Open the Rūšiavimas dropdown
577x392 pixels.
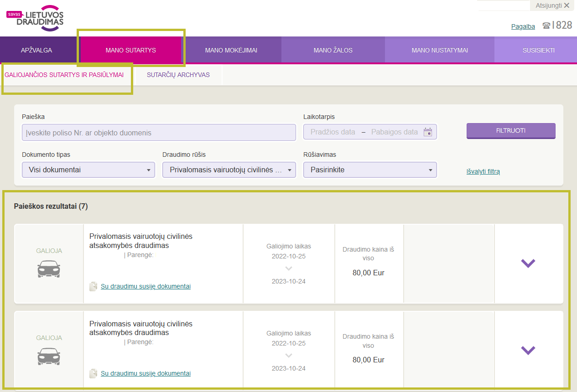(x=370, y=170)
